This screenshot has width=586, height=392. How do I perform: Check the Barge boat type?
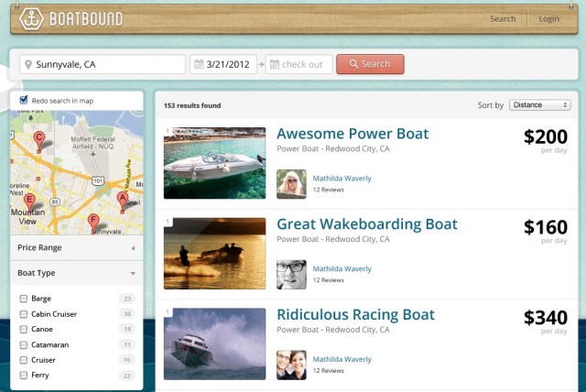[24, 299]
